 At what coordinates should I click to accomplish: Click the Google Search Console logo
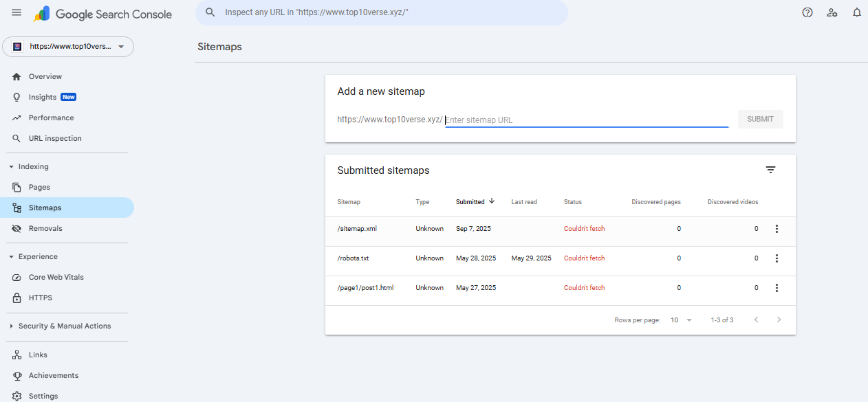tap(103, 14)
